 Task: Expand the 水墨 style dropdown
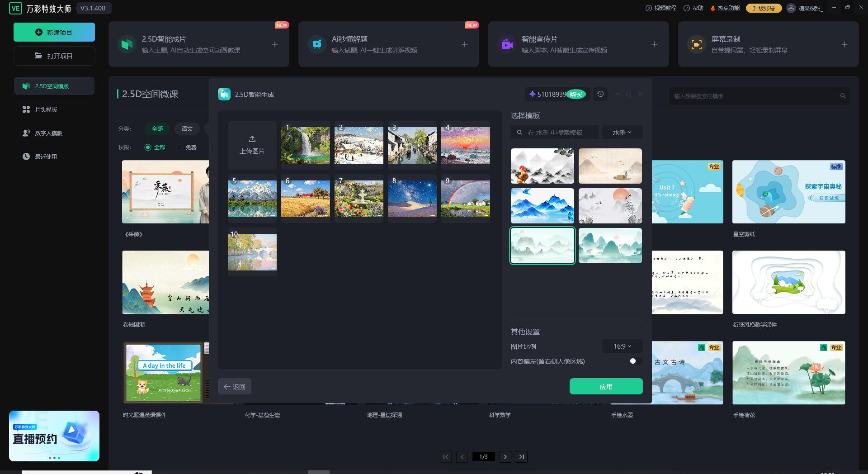[622, 133]
